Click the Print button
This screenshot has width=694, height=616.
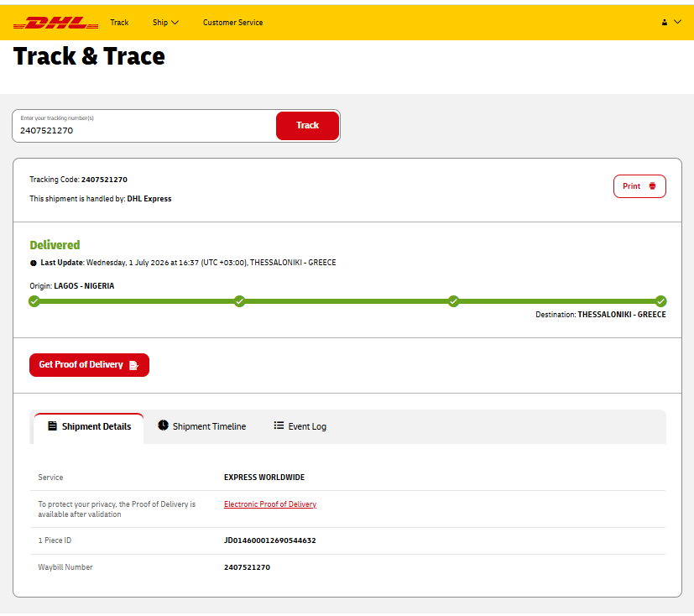point(639,186)
